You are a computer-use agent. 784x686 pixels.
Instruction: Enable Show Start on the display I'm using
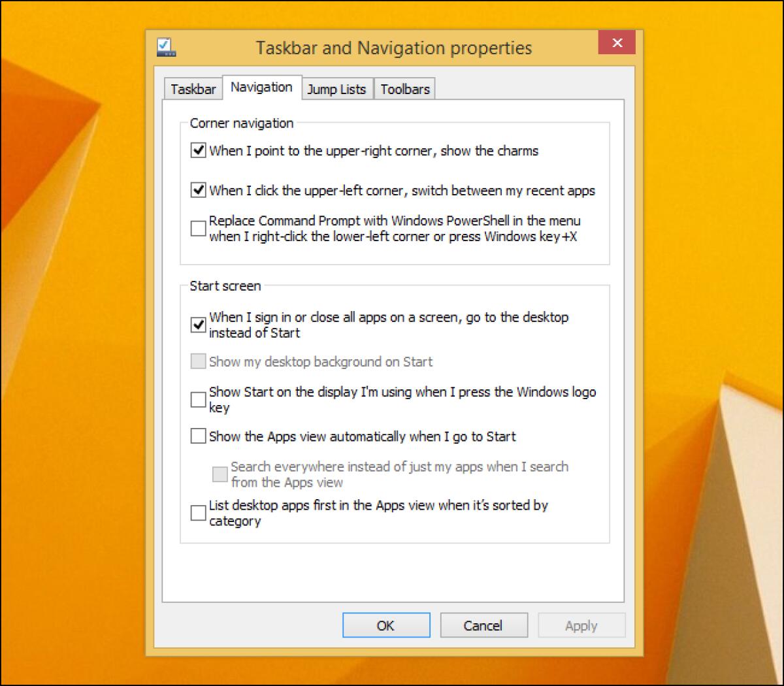tap(198, 399)
